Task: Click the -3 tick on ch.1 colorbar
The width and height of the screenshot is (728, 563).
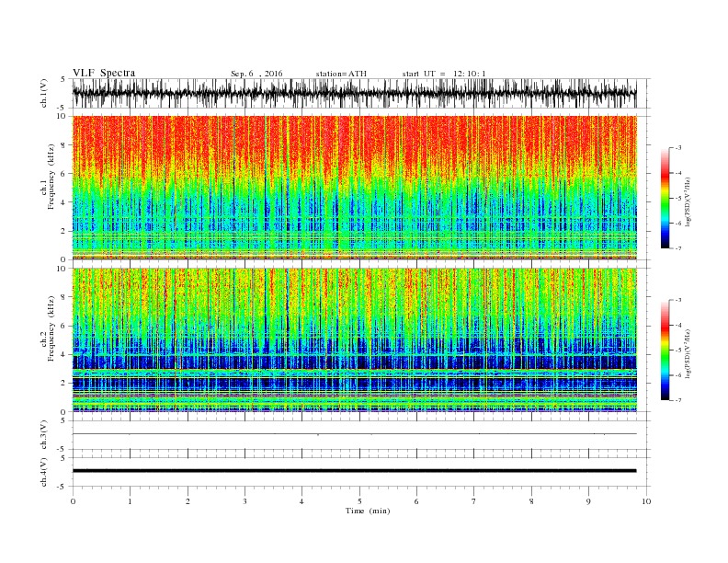Action: coord(678,148)
